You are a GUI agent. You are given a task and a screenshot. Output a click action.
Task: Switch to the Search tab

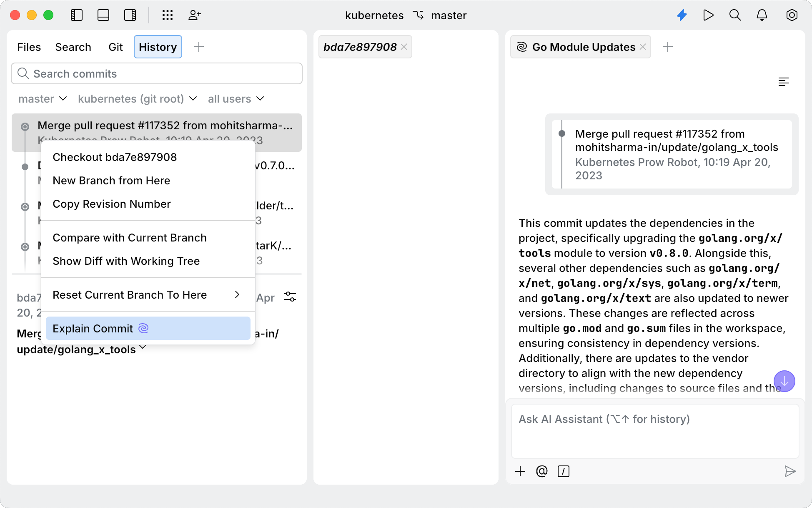click(x=73, y=47)
